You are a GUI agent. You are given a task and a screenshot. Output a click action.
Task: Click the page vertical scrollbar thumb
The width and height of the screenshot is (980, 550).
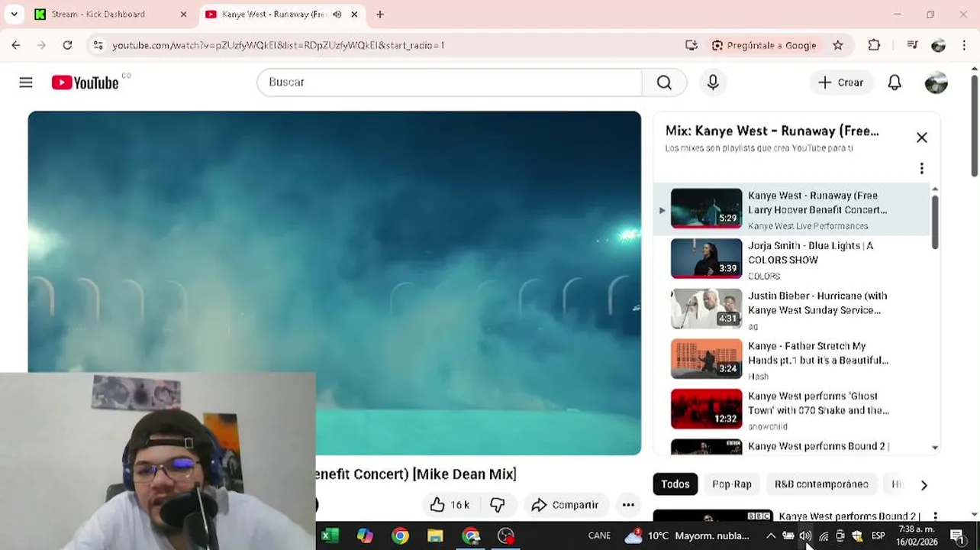[x=975, y=126]
